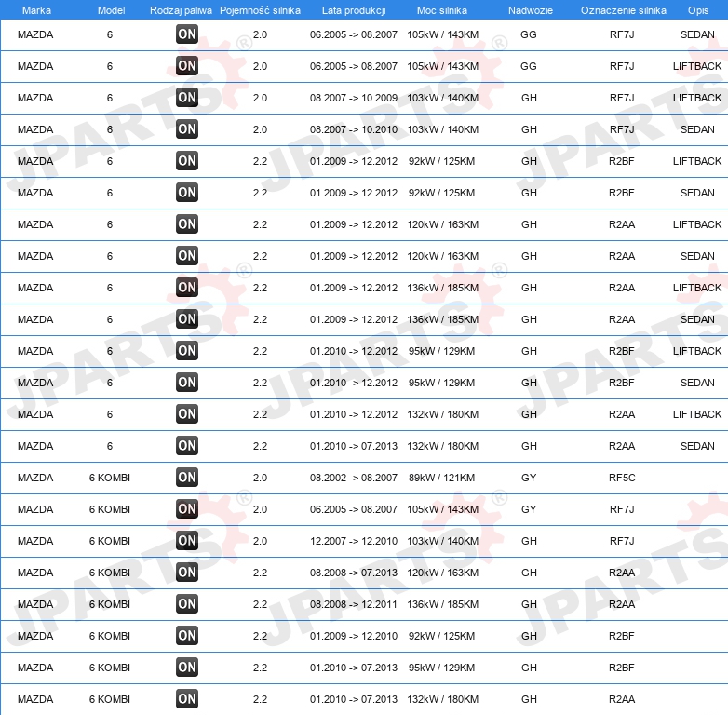This screenshot has width=728, height=715.
Task: Click the Marka column header
Action: 36,10
